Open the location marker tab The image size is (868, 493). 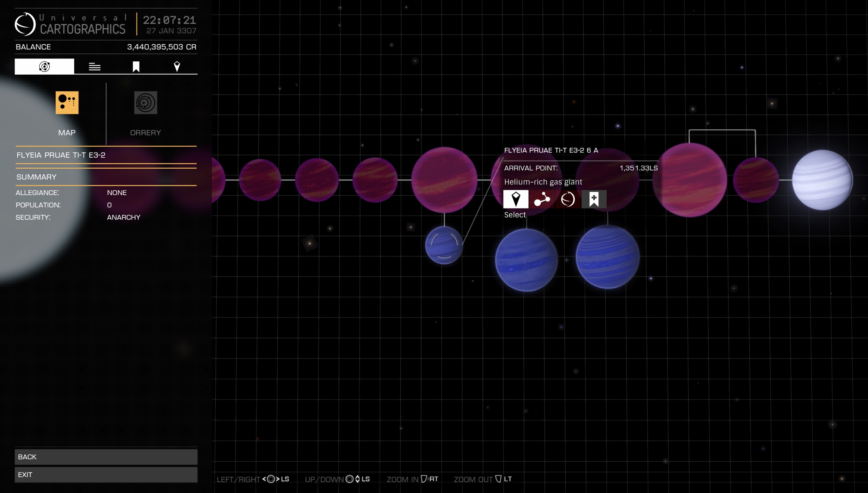[x=177, y=66]
